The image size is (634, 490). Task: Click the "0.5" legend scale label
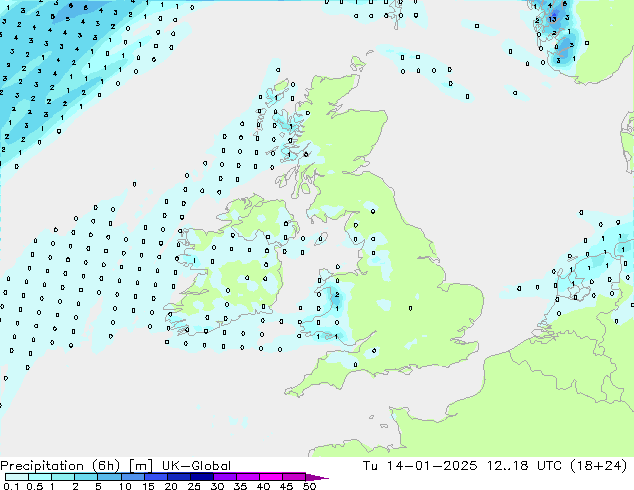tap(35, 486)
